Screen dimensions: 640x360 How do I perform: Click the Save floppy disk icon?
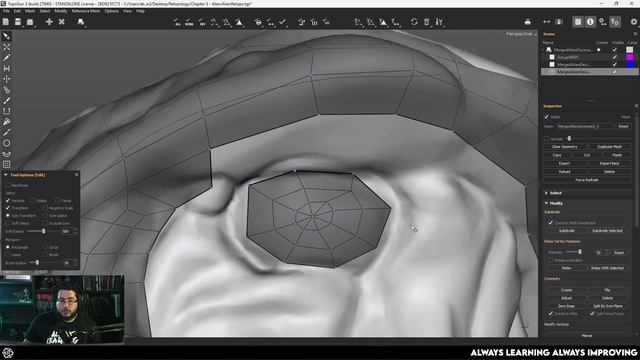click(x=18, y=22)
